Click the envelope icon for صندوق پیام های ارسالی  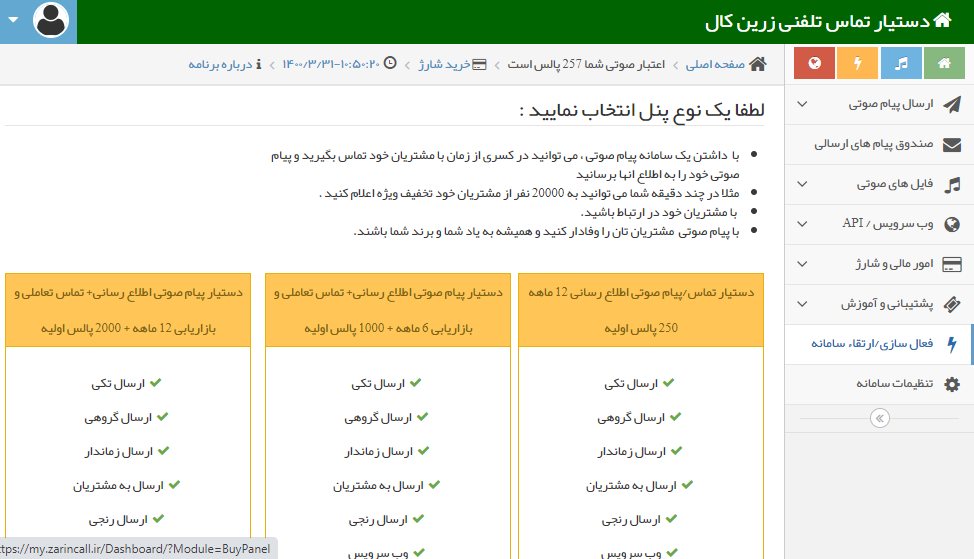coord(952,145)
